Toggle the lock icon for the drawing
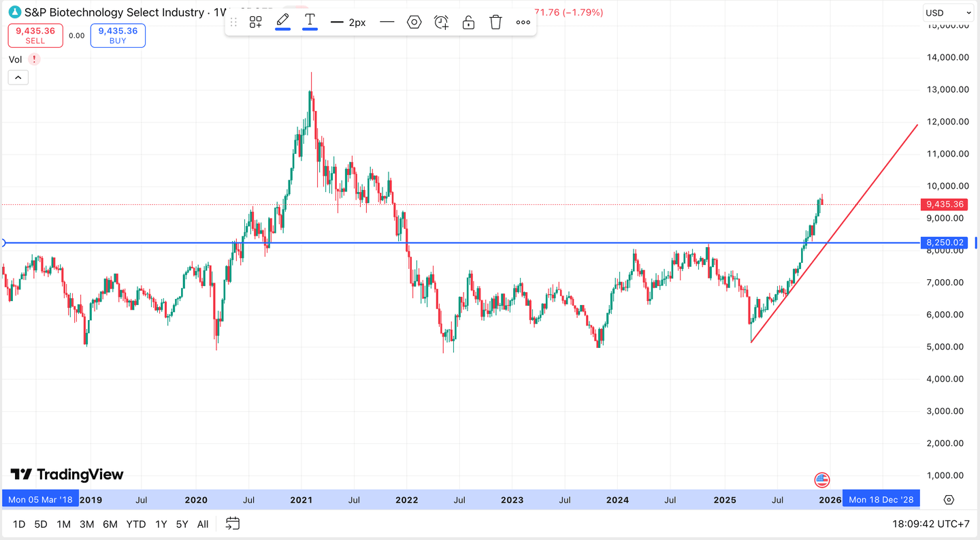 tap(468, 22)
